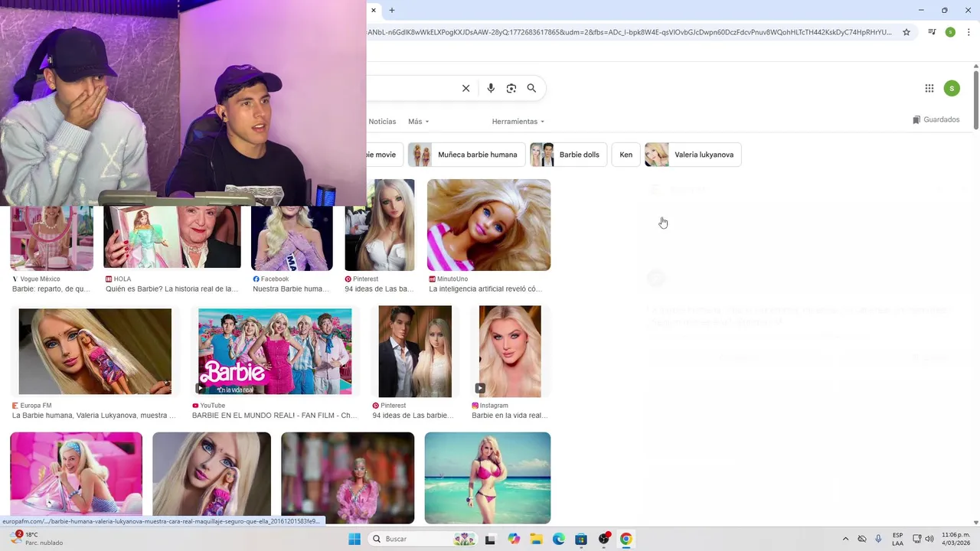The width and height of the screenshot is (980, 551).
Task: Clear the search box with the X icon
Action: point(465,88)
